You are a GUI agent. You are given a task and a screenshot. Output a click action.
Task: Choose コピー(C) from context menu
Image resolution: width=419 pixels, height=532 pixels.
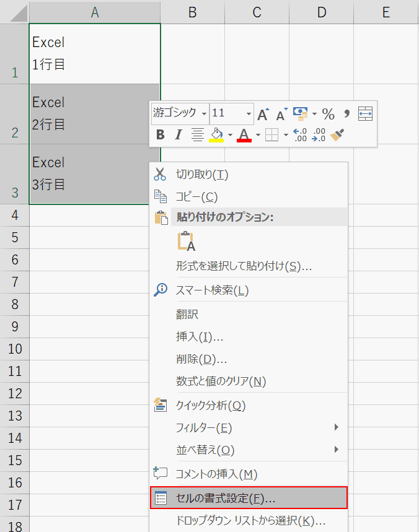[x=249, y=197]
